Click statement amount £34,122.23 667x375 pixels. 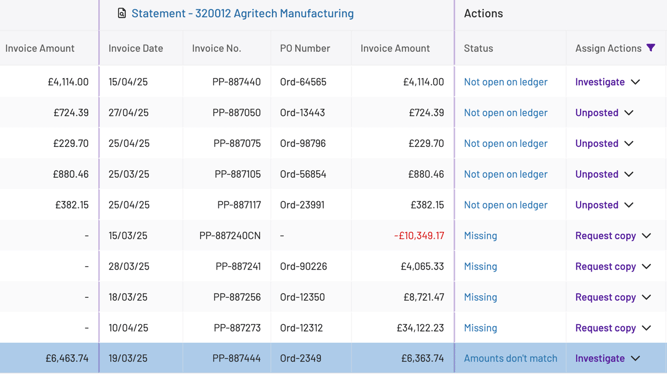coord(420,328)
